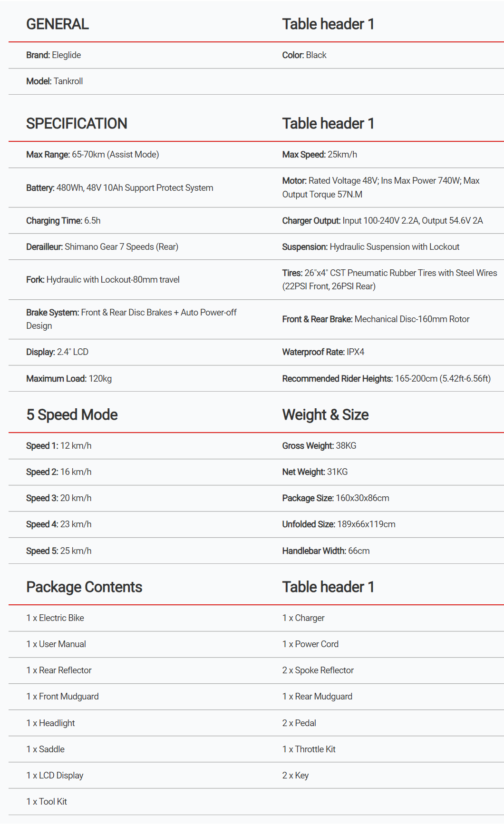
Task: Click the Package Contents heading
Action: (x=84, y=587)
